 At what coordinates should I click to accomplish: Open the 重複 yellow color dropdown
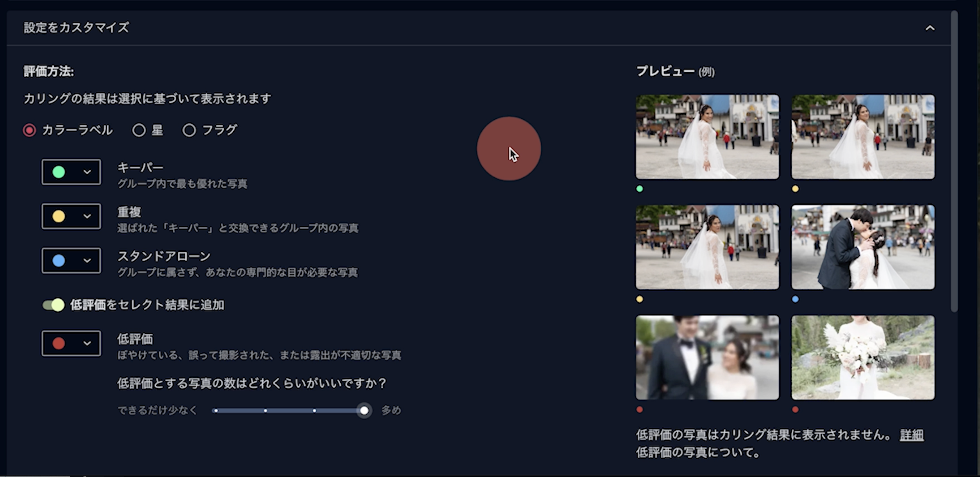[71, 216]
